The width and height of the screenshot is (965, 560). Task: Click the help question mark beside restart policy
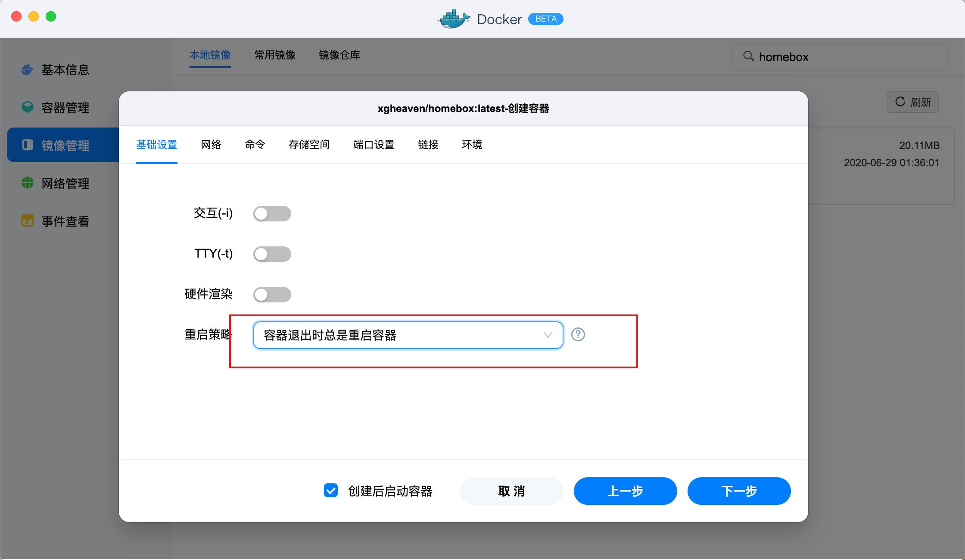579,334
